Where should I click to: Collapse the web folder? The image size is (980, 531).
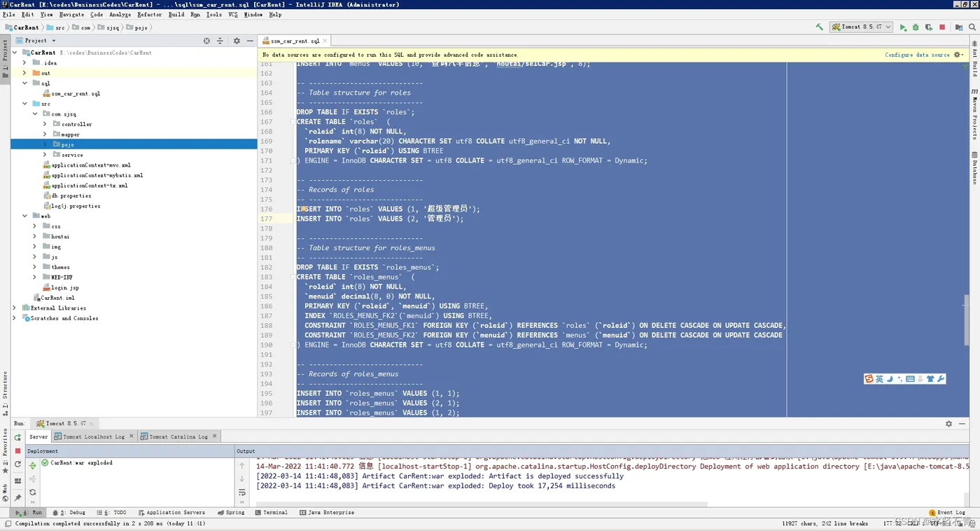click(x=24, y=216)
